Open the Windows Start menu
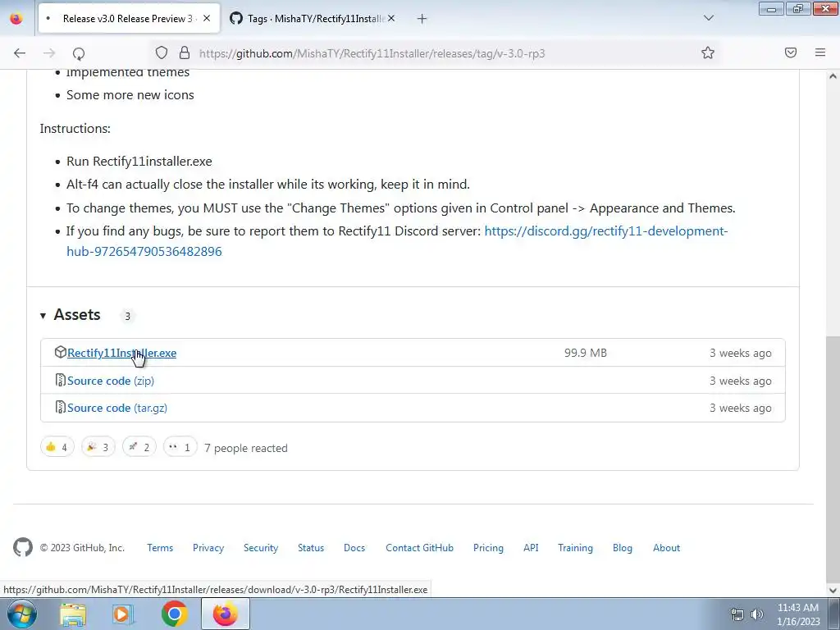840x630 pixels. click(22, 614)
